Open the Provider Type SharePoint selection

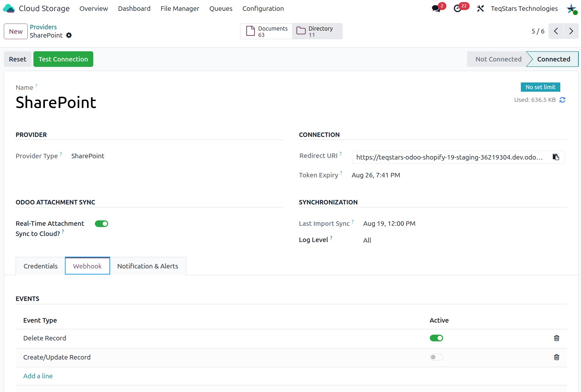coord(88,156)
